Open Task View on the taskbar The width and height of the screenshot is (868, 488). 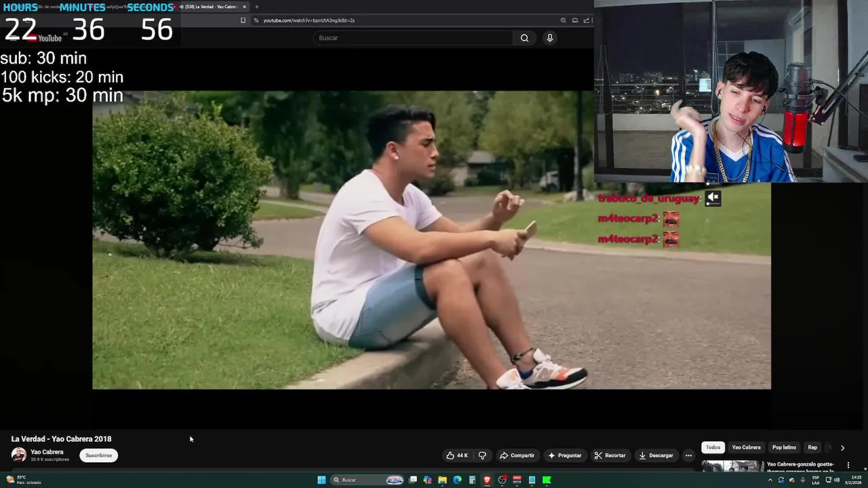[x=413, y=480]
